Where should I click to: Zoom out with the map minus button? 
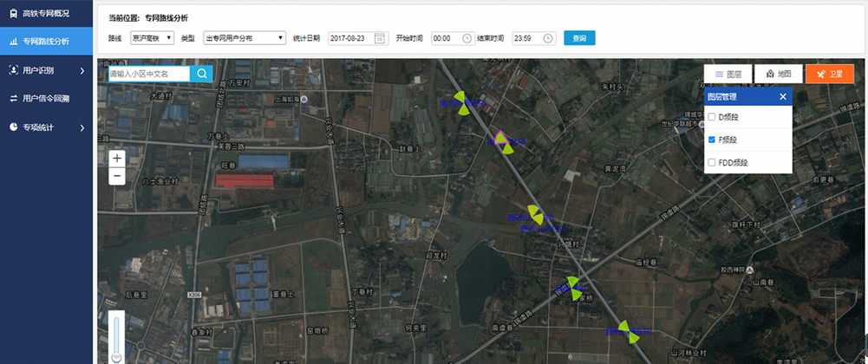point(118,176)
